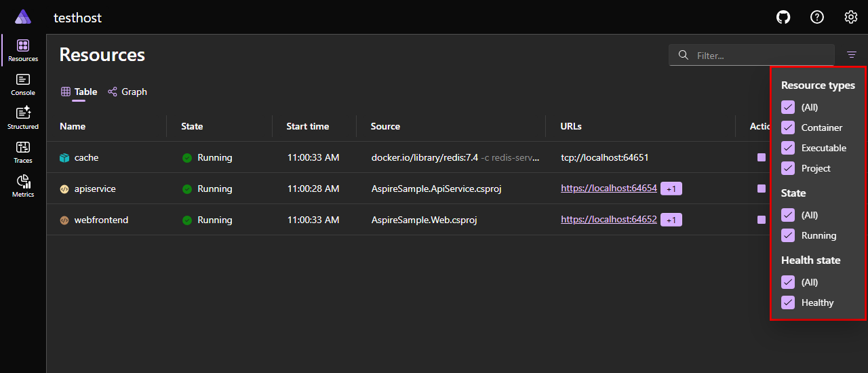Viewport: 868px width, 373px height.
Task: Open the Resources page in sidebar
Action: click(23, 51)
